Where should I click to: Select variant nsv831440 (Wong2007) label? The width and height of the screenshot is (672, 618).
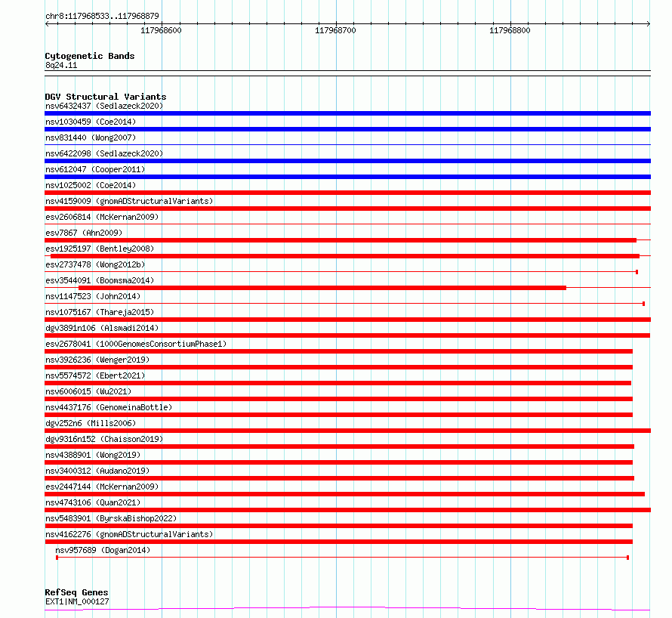click(x=91, y=138)
